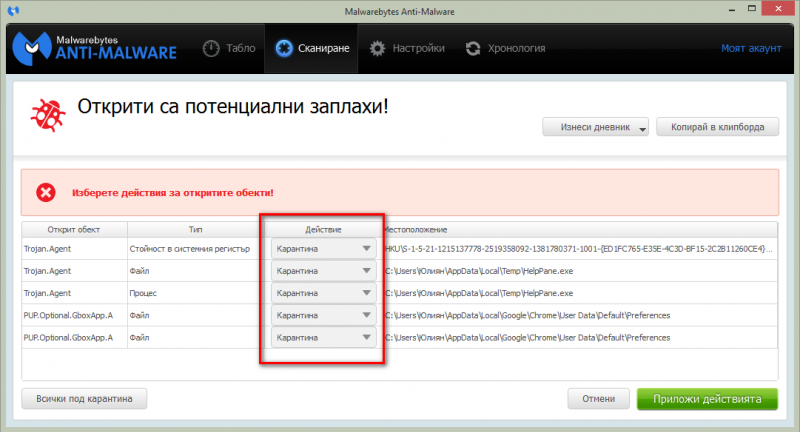
Task: Open action dropdown for the registry value row
Action: [323, 249]
